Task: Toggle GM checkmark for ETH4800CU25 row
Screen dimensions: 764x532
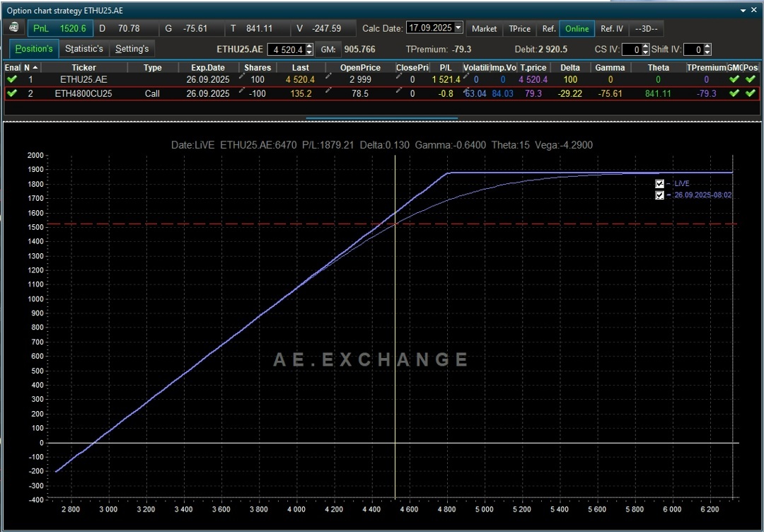Action: 734,93
